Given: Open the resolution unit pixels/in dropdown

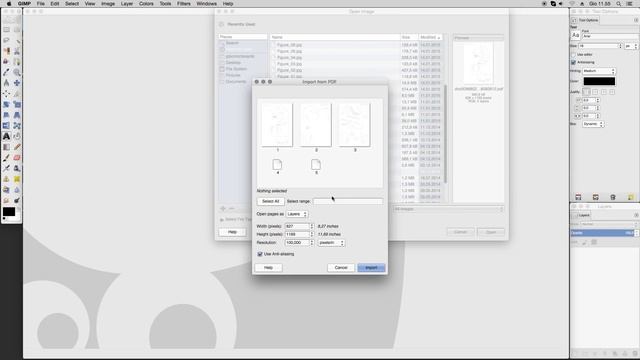Looking at the screenshot, I should pos(331,242).
